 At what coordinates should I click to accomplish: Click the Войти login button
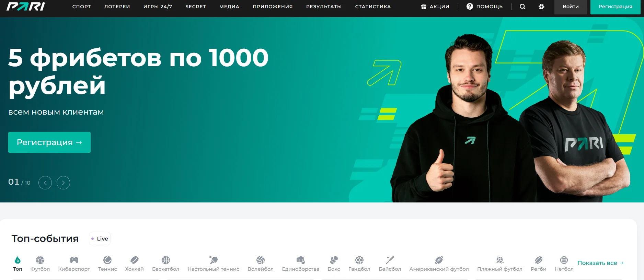tap(571, 7)
